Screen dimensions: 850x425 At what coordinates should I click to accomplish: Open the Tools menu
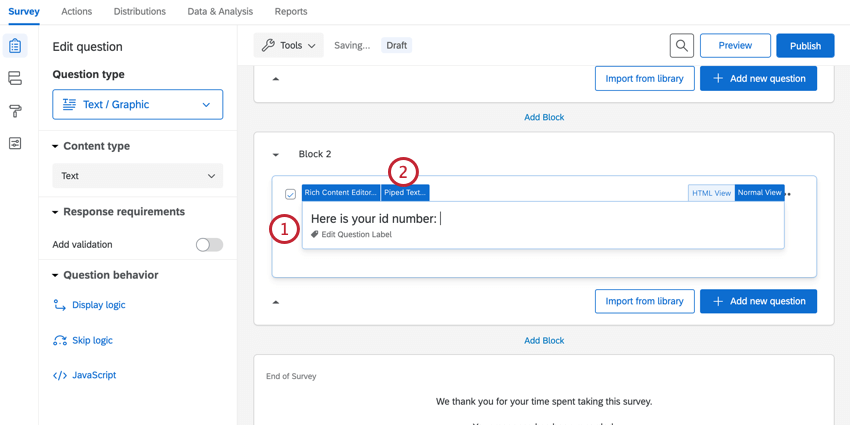pyautogui.click(x=289, y=45)
